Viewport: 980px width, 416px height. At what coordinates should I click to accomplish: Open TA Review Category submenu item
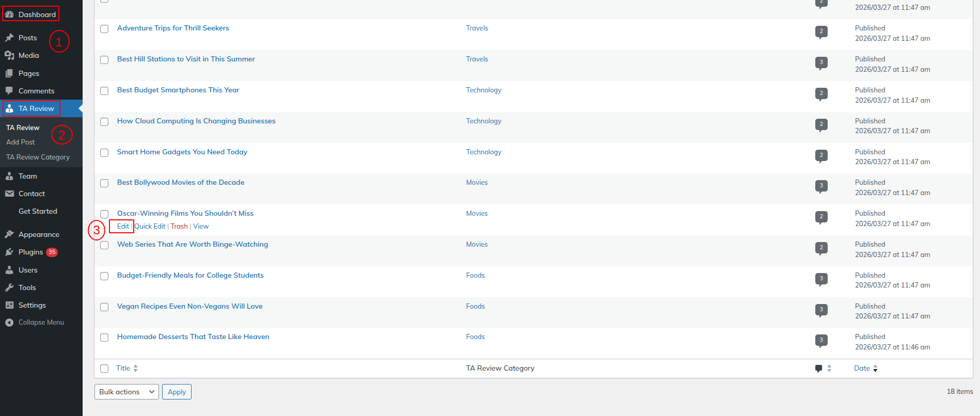(38, 157)
